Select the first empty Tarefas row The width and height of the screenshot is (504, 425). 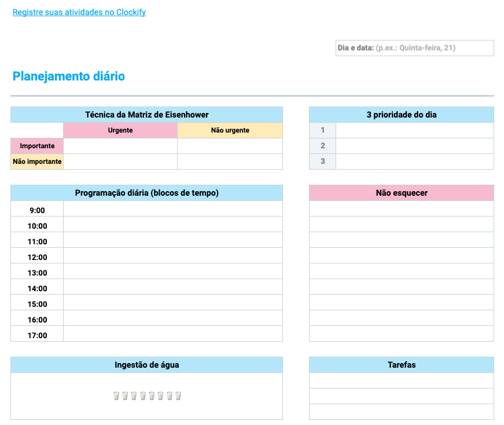(x=402, y=380)
